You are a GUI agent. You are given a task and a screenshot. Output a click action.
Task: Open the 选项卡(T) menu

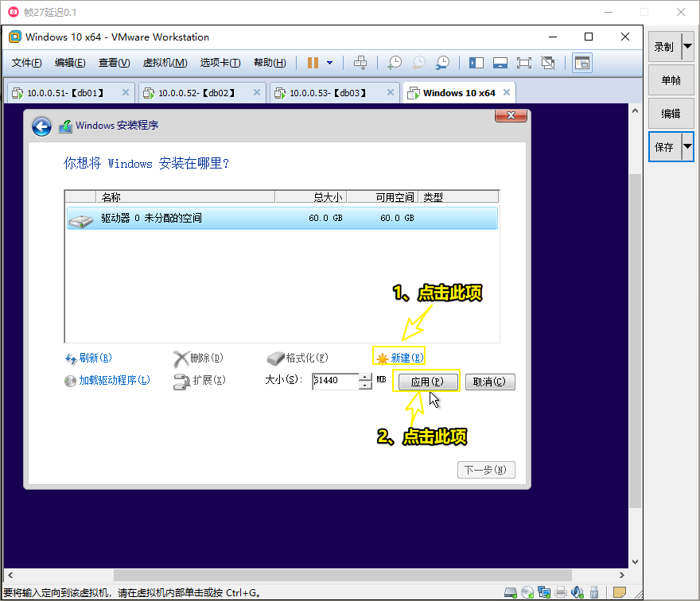pyautogui.click(x=220, y=63)
